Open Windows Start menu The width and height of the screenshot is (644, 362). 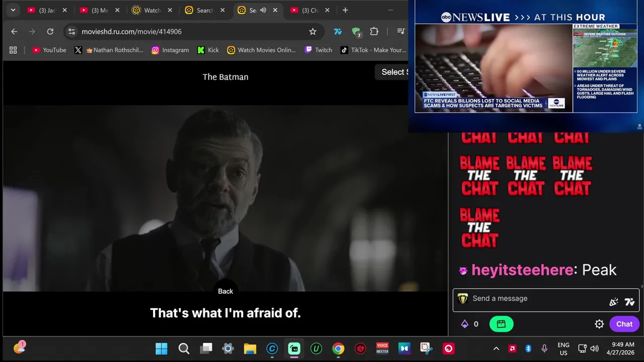pyautogui.click(x=162, y=348)
